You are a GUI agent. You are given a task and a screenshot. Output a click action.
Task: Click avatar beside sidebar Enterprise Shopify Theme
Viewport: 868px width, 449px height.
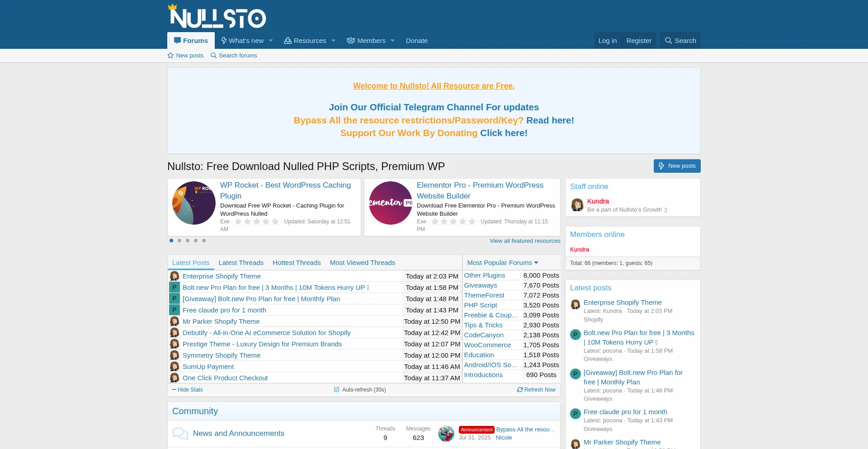(x=576, y=304)
